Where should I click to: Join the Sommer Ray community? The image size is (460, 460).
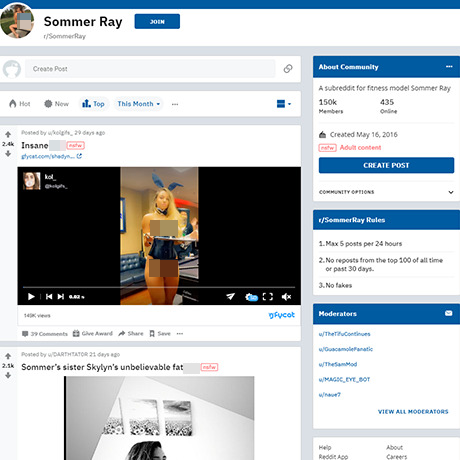157,21
